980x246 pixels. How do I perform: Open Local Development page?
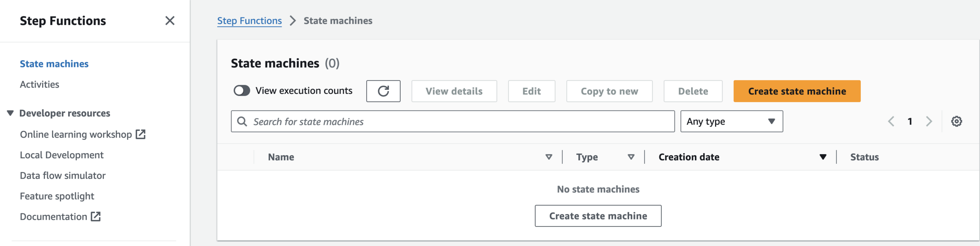tap(62, 155)
